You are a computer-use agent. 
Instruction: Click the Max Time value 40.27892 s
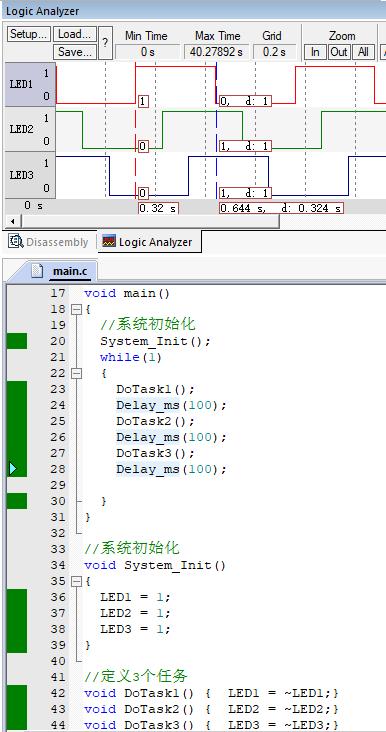click(216, 52)
